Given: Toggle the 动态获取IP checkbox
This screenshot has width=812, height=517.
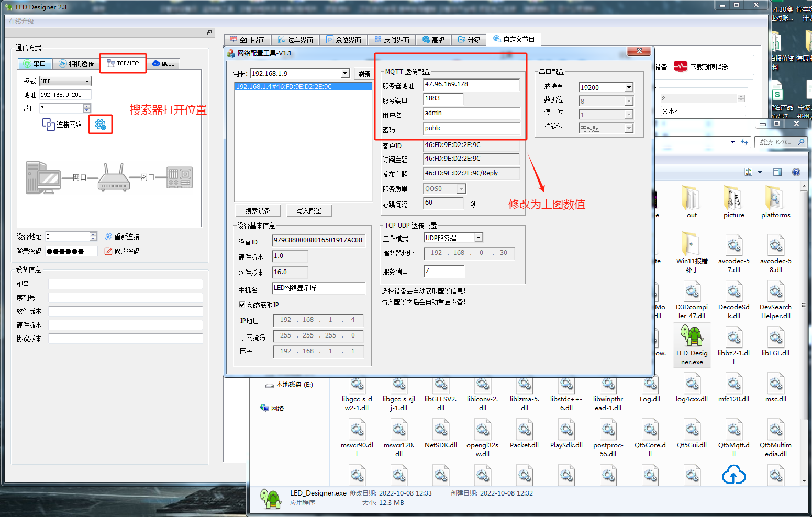Looking at the screenshot, I should (242, 305).
